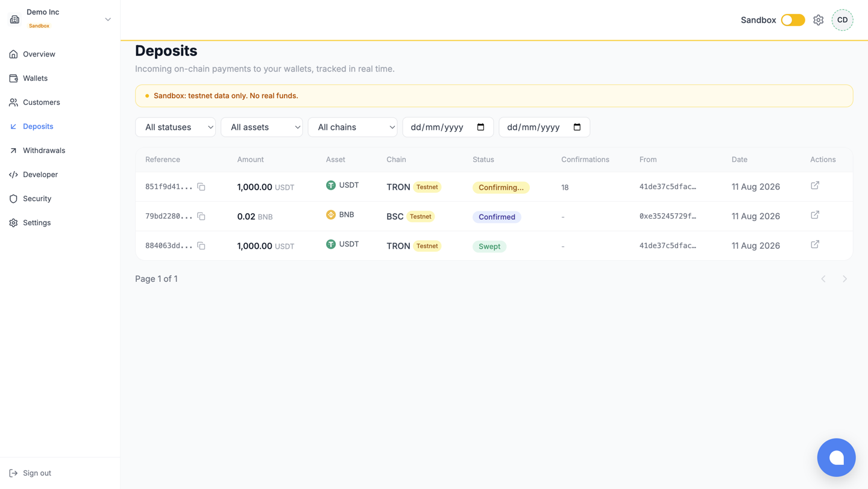
Task: Click the Sandbox testnet data notice banner
Action: [494, 96]
